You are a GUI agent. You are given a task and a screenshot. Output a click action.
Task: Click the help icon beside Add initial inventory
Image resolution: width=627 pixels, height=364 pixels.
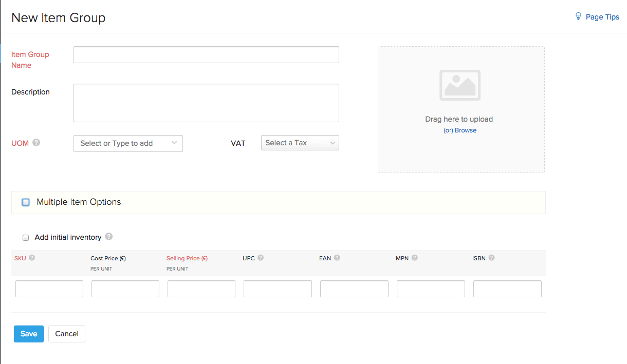(x=108, y=237)
